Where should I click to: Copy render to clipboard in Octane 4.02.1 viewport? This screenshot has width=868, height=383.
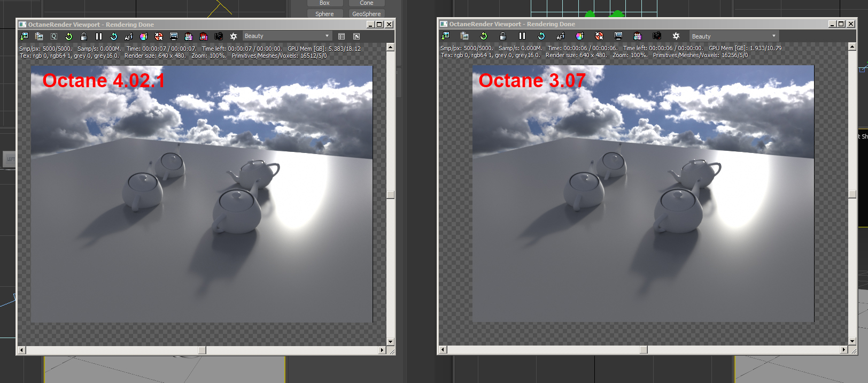pyautogui.click(x=39, y=36)
